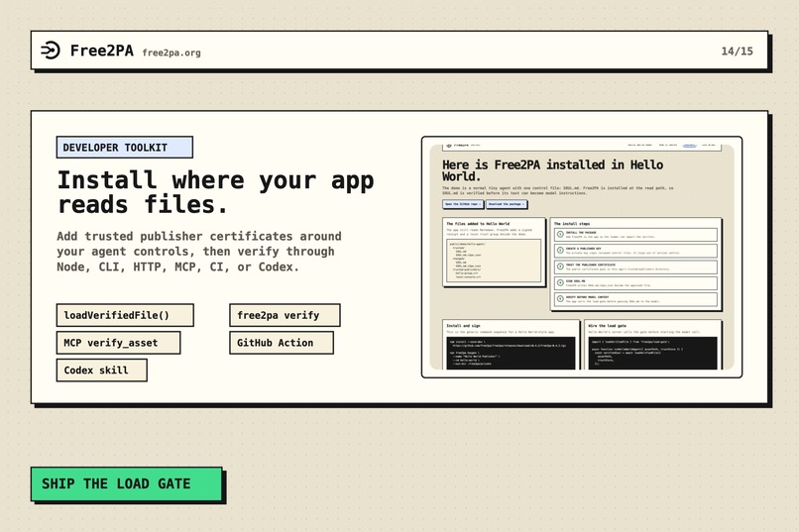This screenshot has width=799, height=532.
Task: Click the free2pa verify chip
Action: coord(285,315)
